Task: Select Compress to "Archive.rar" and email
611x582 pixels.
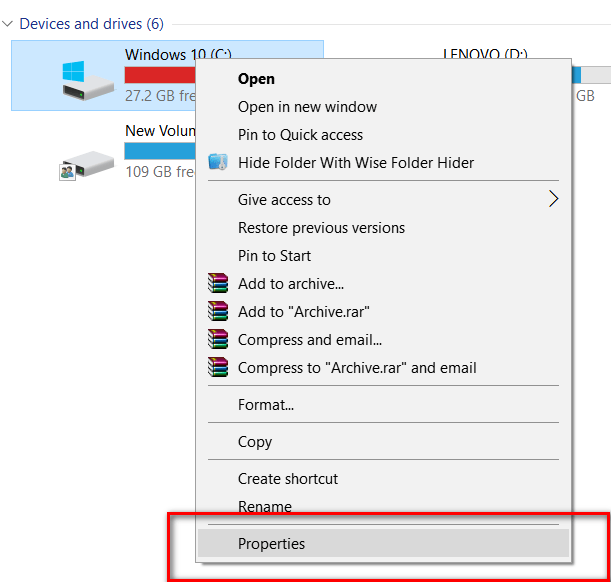Action: (x=383, y=368)
